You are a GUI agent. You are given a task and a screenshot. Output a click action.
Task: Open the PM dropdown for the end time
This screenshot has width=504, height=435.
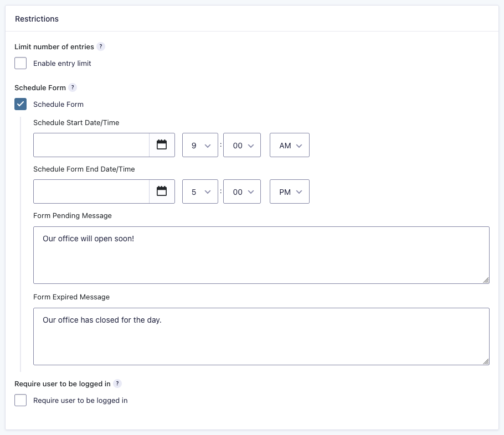pos(289,191)
